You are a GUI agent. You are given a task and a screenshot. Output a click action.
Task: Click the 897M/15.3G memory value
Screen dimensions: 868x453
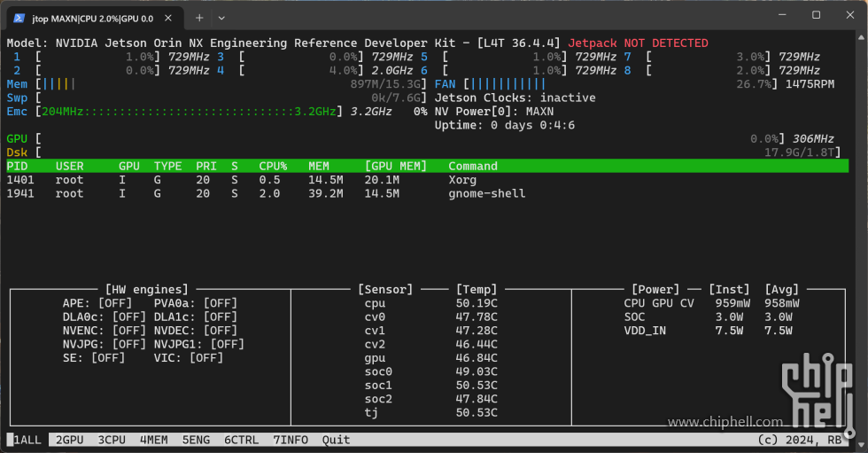coord(385,84)
